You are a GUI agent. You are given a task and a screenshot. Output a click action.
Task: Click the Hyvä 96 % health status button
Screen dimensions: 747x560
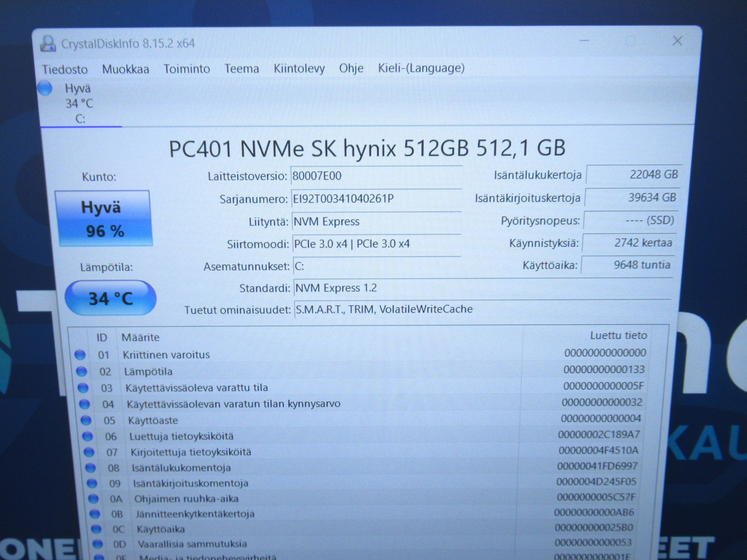(x=104, y=218)
